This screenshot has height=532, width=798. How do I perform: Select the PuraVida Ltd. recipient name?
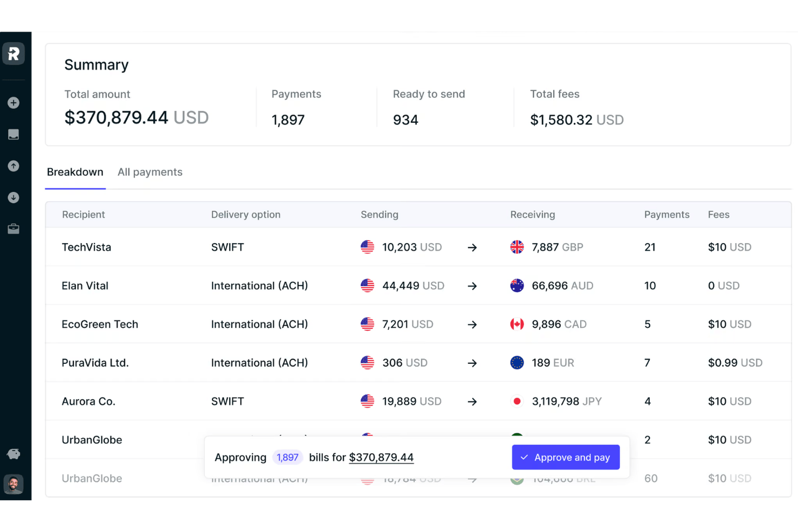pyautogui.click(x=95, y=363)
